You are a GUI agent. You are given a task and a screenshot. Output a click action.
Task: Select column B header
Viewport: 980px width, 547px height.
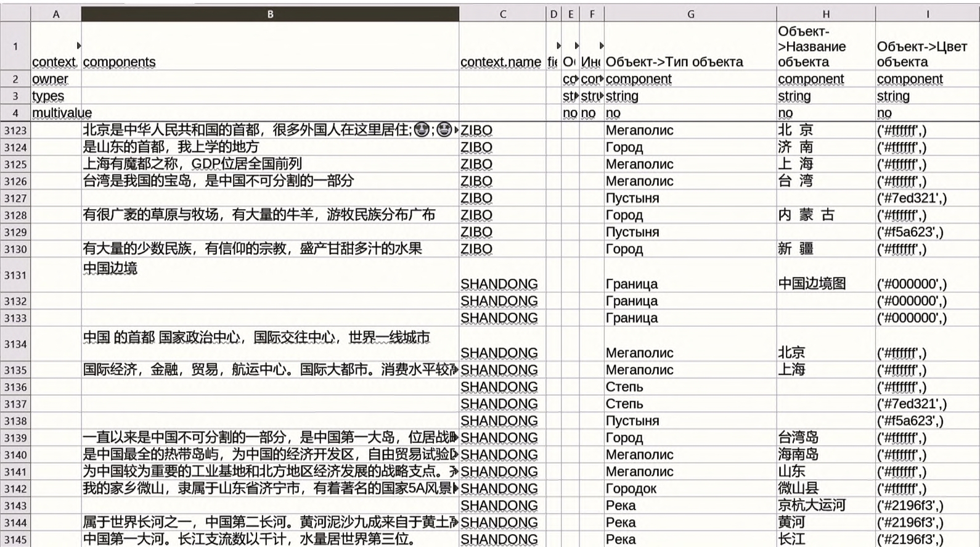[270, 14]
